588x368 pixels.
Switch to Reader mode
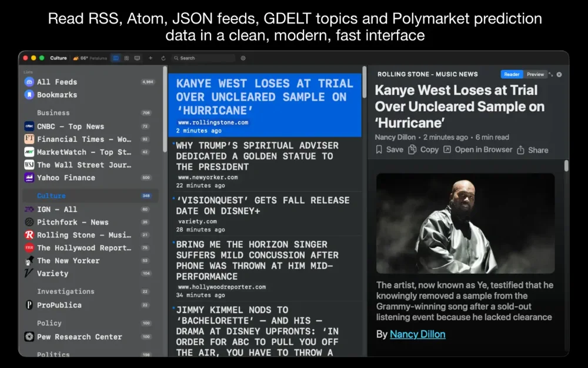[x=512, y=74]
